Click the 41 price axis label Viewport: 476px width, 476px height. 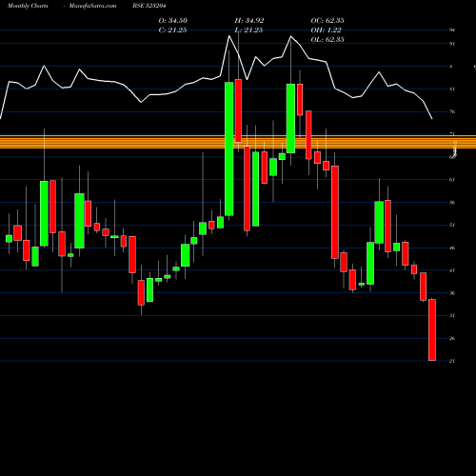(x=452, y=270)
